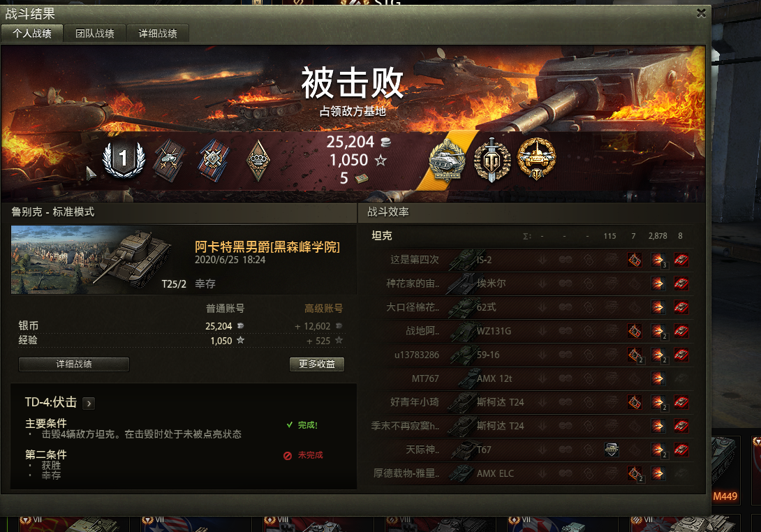Click the 详细战绩 button below credits
Image resolution: width=761 pixels, height=532 pixels.
tap(74, 364)
